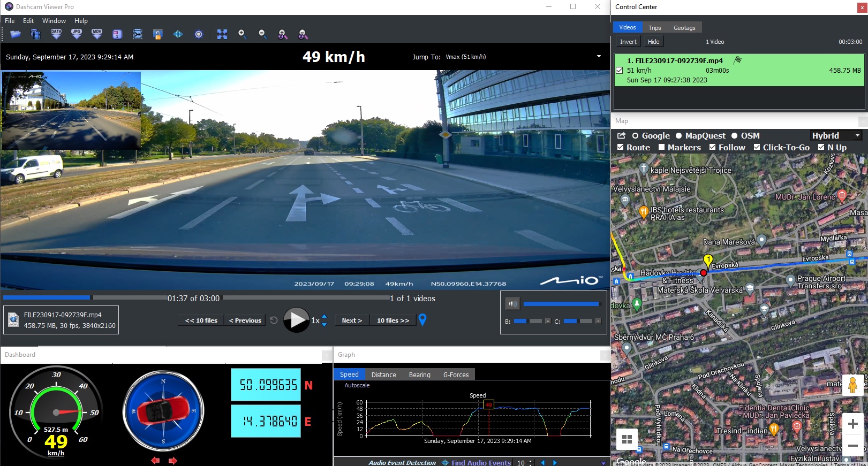
Task: Uncheck the FILE230917-092739F.mp4 checkbox
Action: coord(620,70)
